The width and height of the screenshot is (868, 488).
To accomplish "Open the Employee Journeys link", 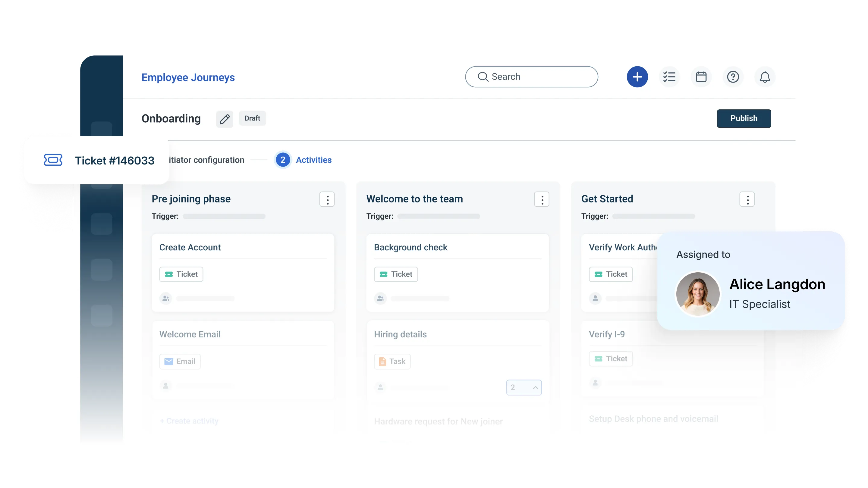I will tap(188, 77).
